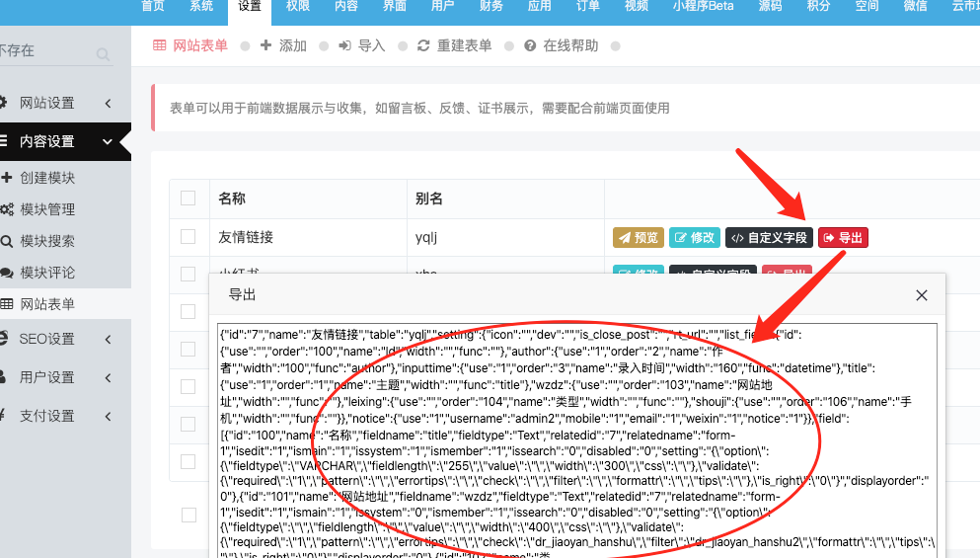This screenshot has width=980, height=558.
Task: Check the 小红书 row checkbox
Action: [188, 274]
